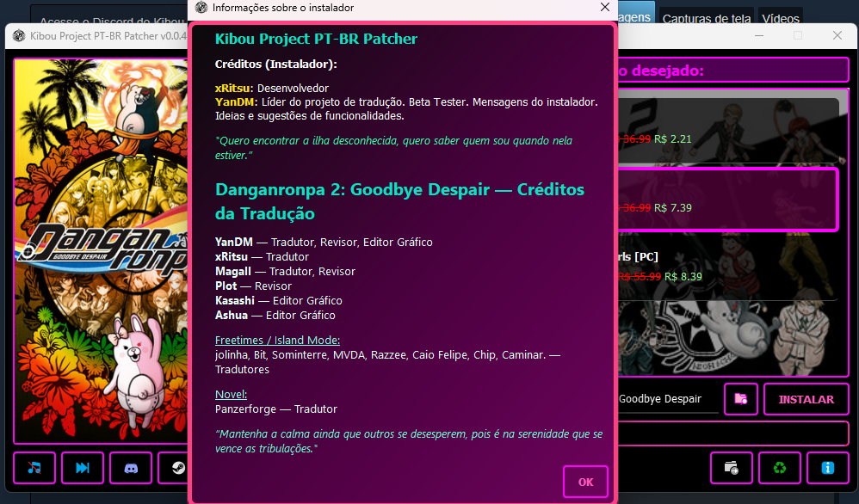This screenshot has width=859, height=504.
Task: Click the INSTALAR button
Action: pos(806,399)
